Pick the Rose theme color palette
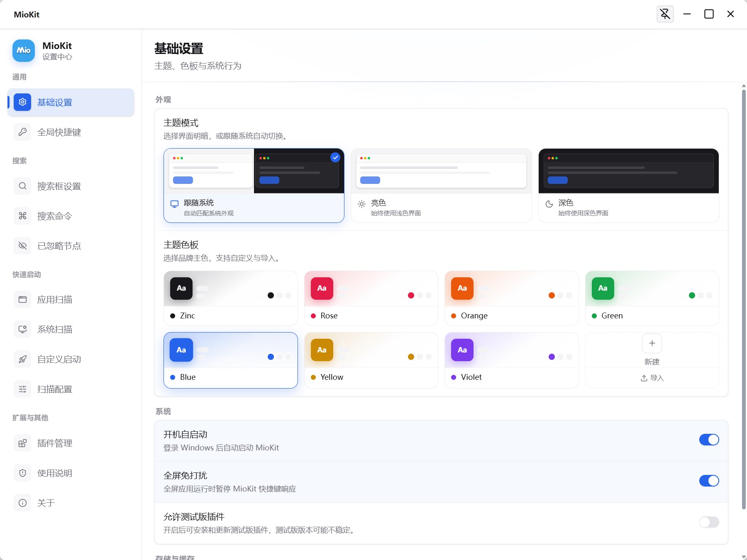The image size is (747, 560). 371,298
